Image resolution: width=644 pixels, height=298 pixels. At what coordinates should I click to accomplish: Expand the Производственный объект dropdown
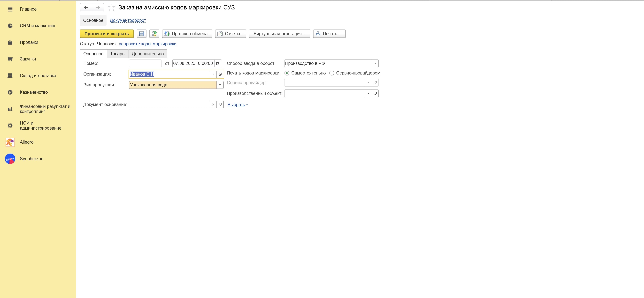click(x=368, y=93)
